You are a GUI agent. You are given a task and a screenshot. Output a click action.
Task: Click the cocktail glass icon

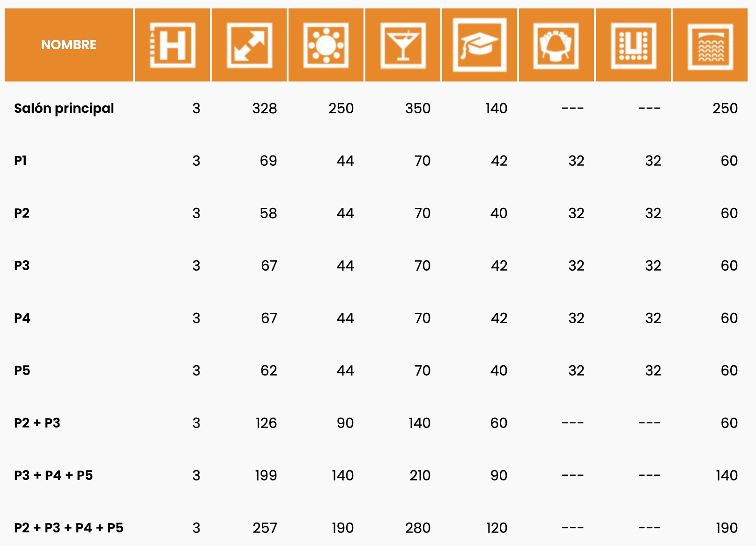[403, 45]
